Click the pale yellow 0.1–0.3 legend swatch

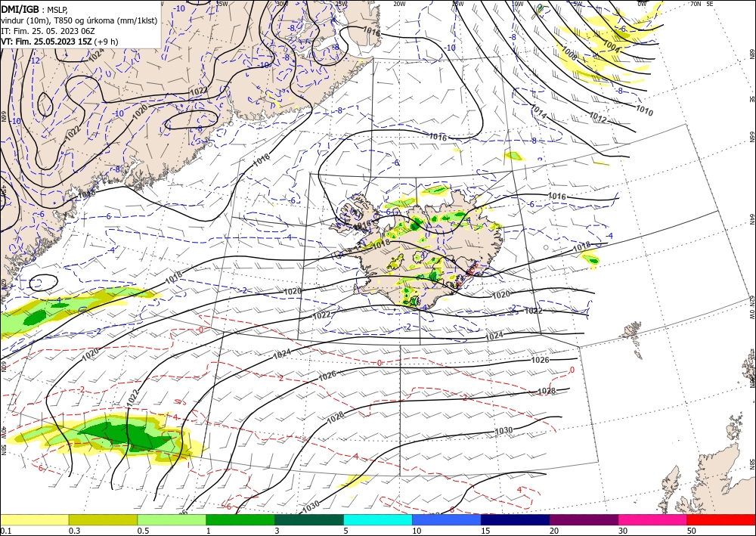click(x=34, y=519)
